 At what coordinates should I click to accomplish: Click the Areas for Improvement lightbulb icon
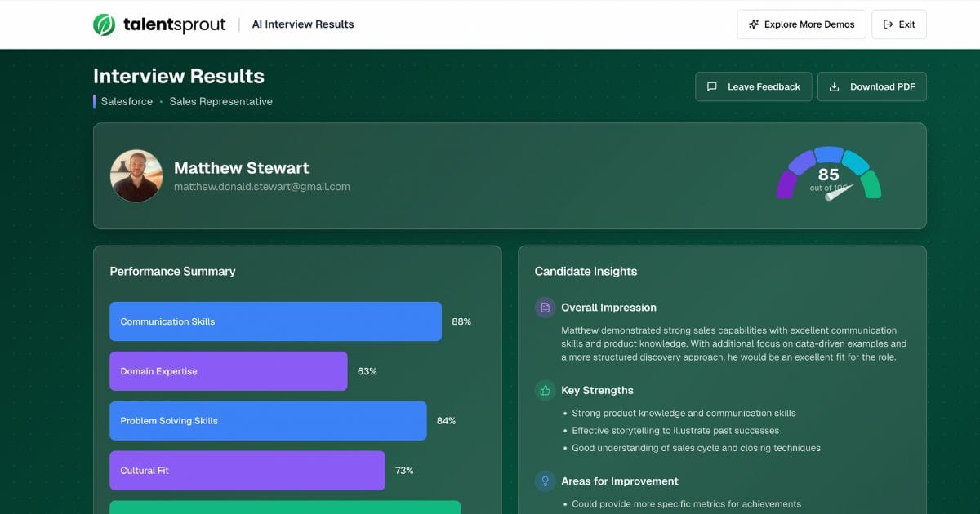point(545,481)
